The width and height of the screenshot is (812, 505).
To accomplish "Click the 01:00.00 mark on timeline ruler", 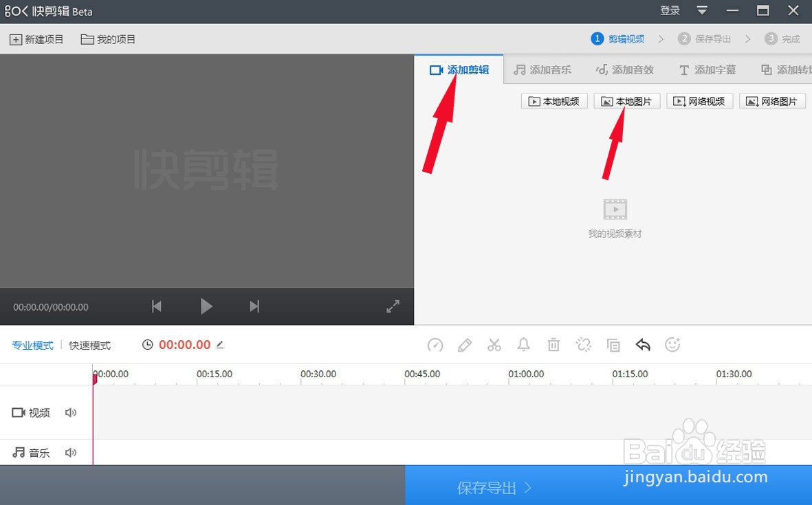I will 526,374.
